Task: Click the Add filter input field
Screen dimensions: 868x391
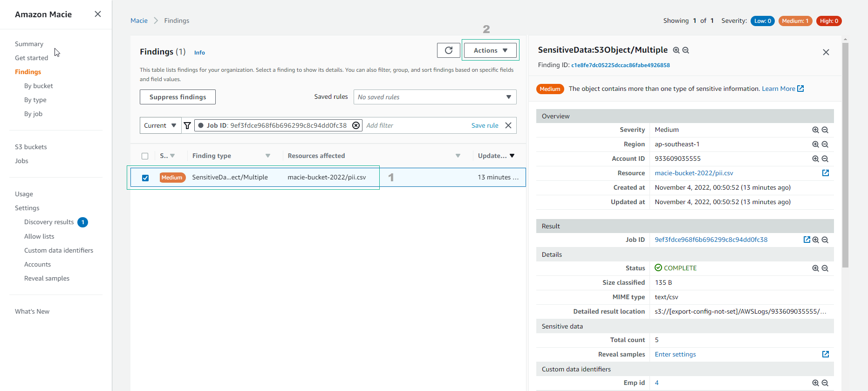Action: click(x=415, y=125)
